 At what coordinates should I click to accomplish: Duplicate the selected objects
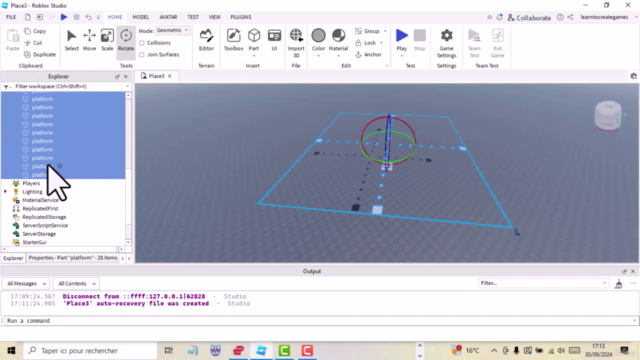pos(40,54)
